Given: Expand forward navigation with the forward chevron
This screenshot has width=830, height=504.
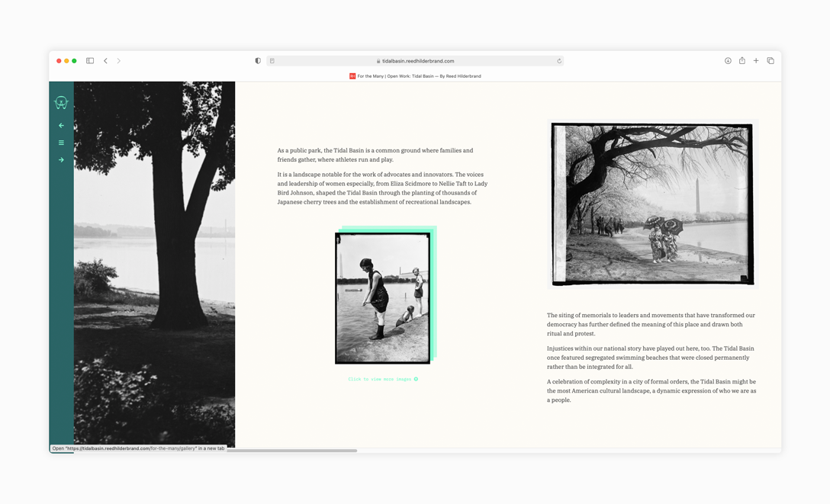Looking at the screenshot, I should pyautogui.click(x=119, y=60).
